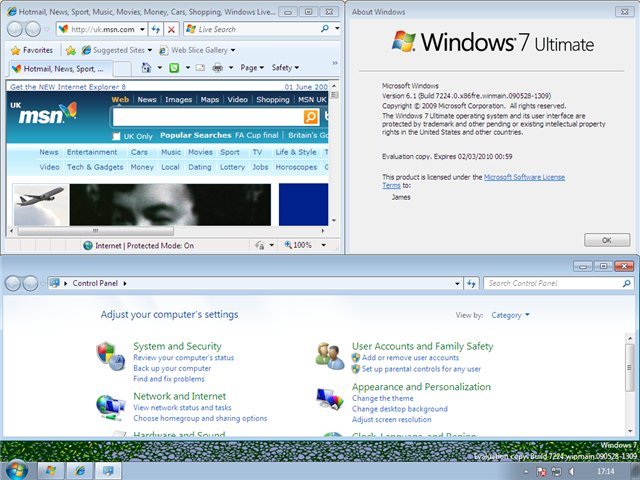Click the Print icon in IE toolbar

(x=217, y=68)
